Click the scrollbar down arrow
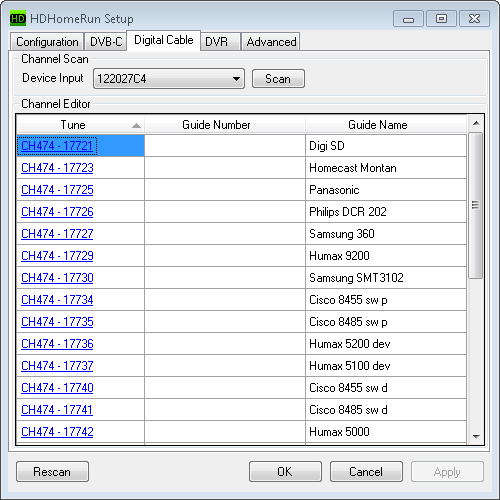This screenshot has width=500, height=500. click(x=476, y=436)
